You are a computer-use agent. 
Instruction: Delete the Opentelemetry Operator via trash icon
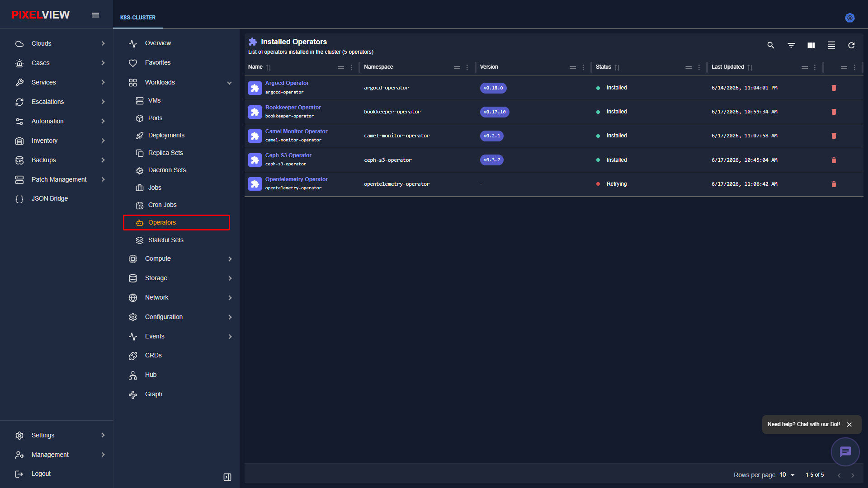click(x=834, y=184)
